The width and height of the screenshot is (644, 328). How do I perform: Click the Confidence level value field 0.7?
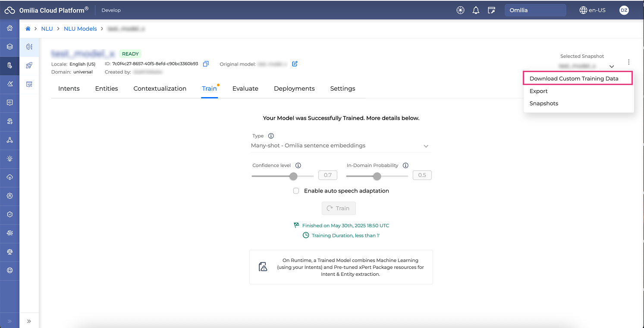pyautogui.click(x=328, y=175)
